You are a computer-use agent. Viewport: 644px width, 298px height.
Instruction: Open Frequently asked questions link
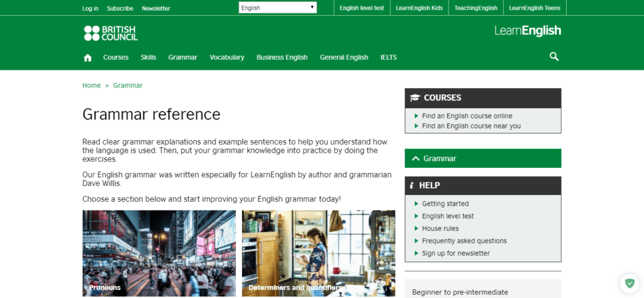[465, 241]
